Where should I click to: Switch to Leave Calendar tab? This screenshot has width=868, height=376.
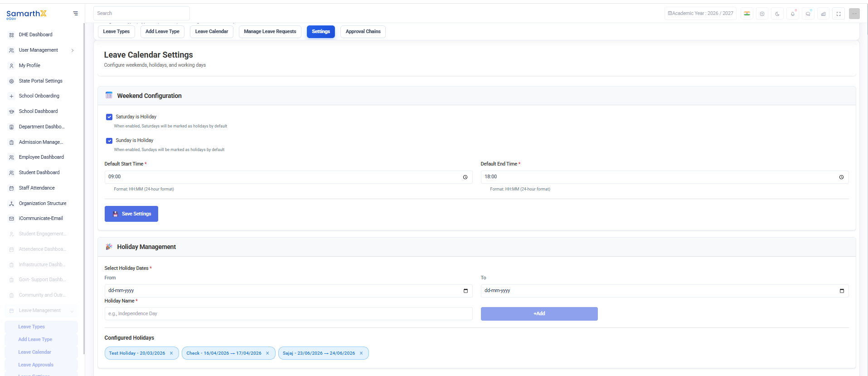(x=212, y=32)
